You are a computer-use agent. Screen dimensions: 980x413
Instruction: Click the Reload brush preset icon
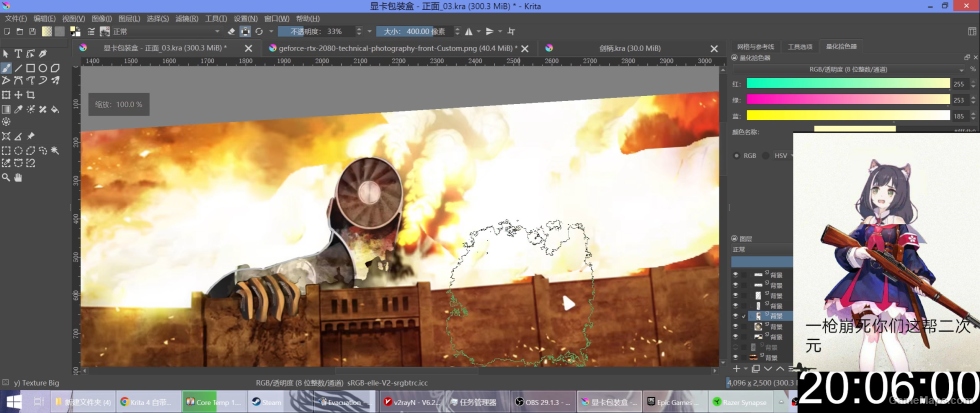pyautogui.click(x=259, y=31)
